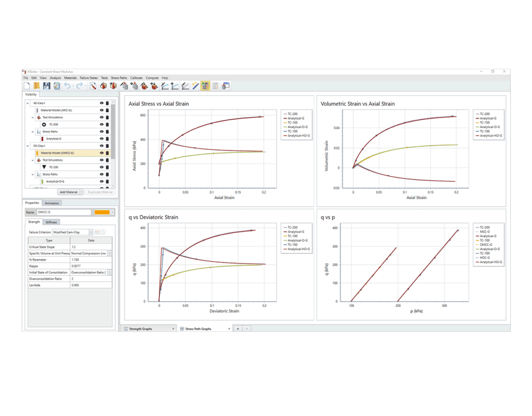This screenshot has width=532, height=416.
Task: Switch to the Stiffness tab
Action: pos(52,222)
